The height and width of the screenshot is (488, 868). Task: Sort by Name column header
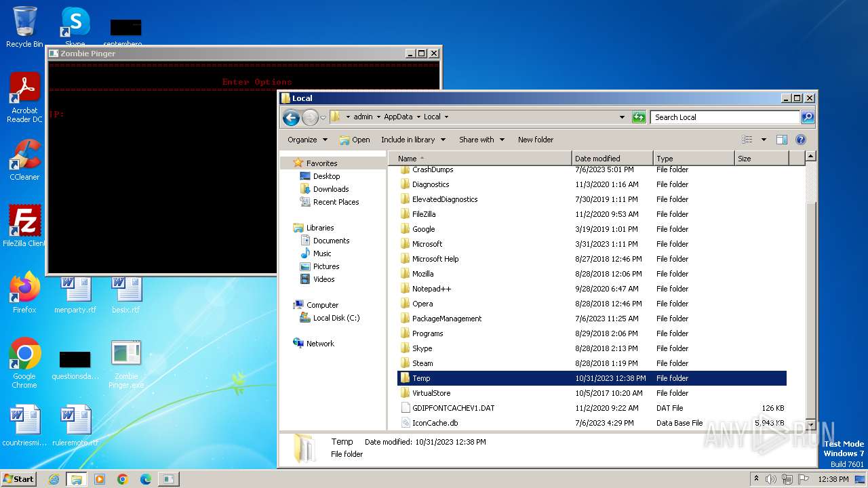point(480,158)
